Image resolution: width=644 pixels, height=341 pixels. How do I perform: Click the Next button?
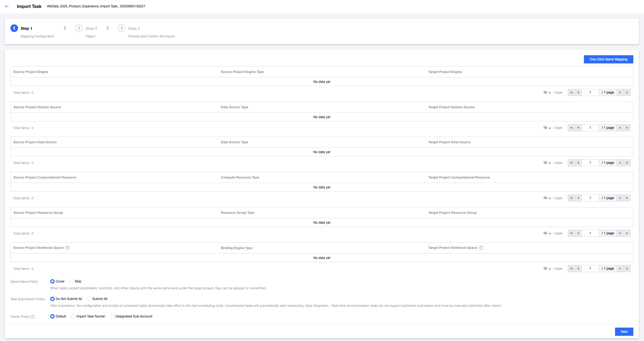pyautogui.click(x=624, y=332)
